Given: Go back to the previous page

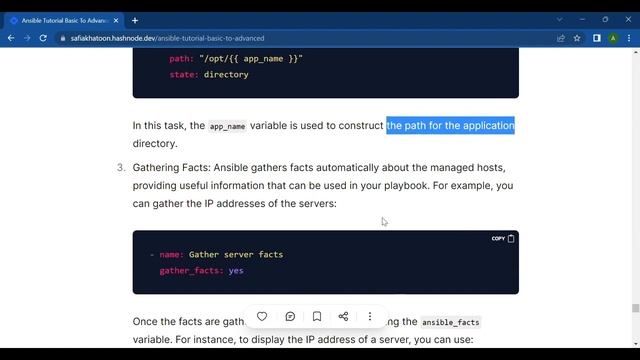Looking at the screenshot, I should click(11, 38).
